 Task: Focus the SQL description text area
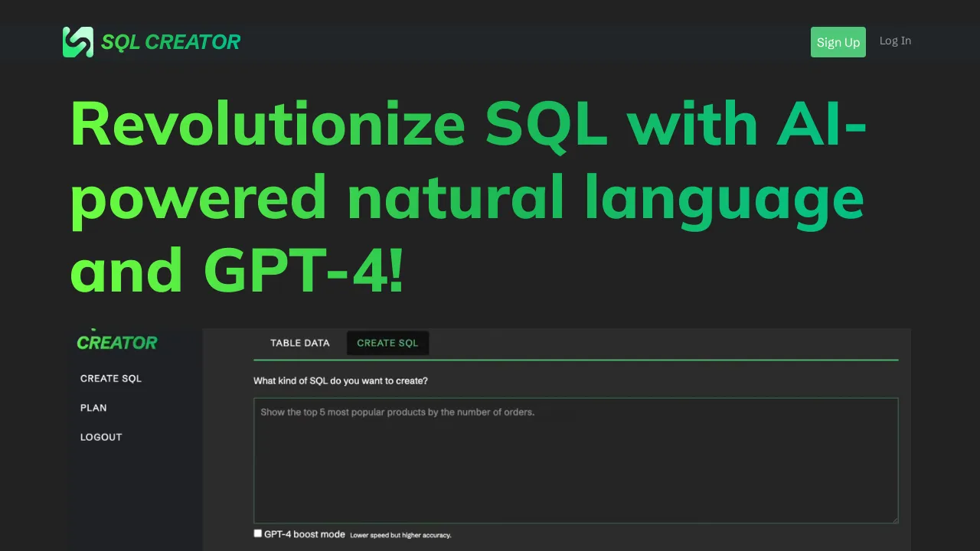pyautogui.click(x=576, y=460)
